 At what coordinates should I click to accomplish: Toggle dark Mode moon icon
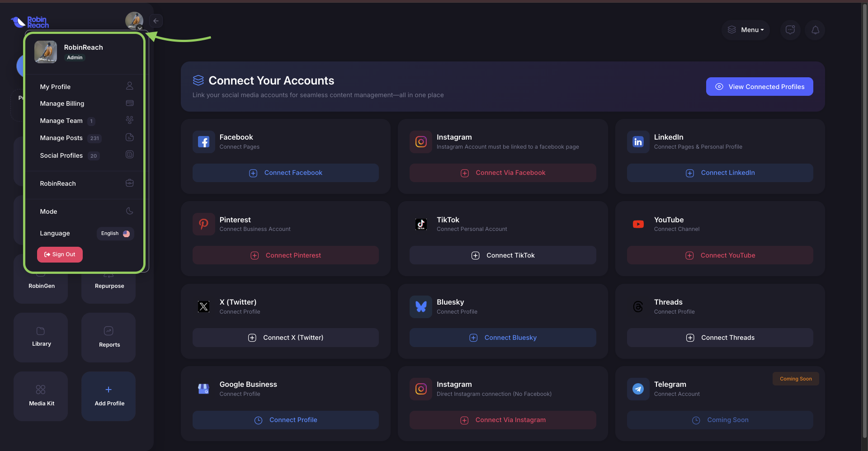tap(129, 211)
